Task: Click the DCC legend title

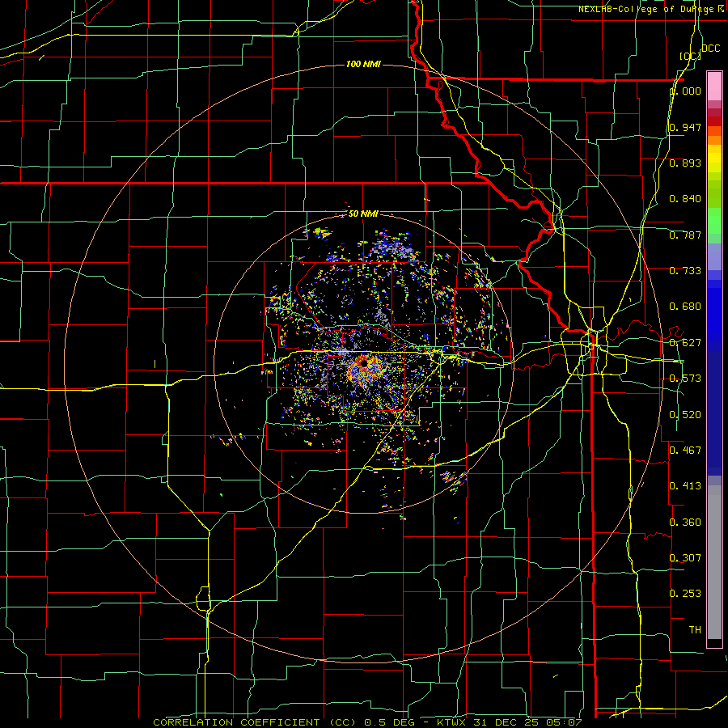Action: click(x=710, y=49)
